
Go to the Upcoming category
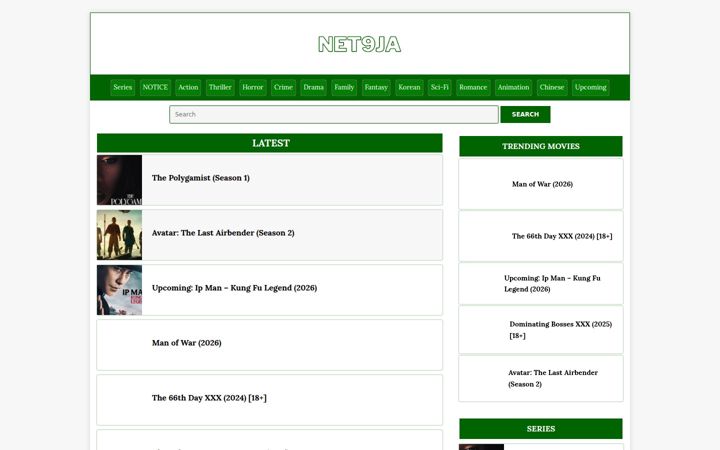pyautogui.click(x=591, y=87)
